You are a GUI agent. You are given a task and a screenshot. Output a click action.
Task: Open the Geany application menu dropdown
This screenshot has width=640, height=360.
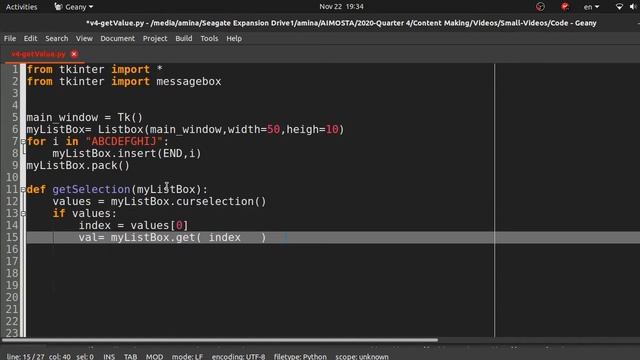point(74,7)
